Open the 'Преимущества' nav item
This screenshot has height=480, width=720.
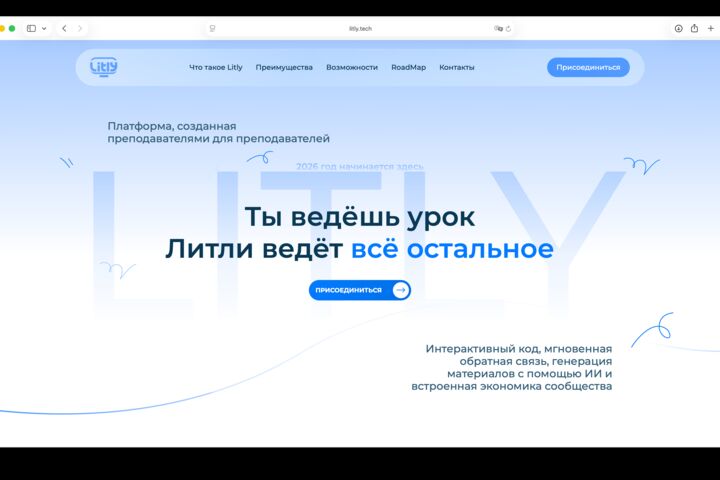point(284,67)
